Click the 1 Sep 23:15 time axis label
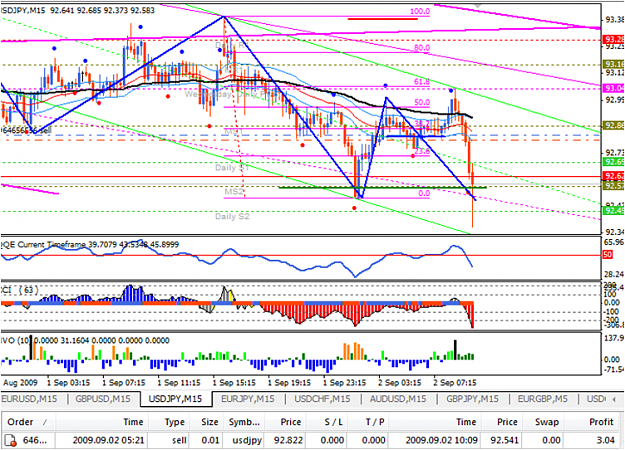 coord(344,383)
